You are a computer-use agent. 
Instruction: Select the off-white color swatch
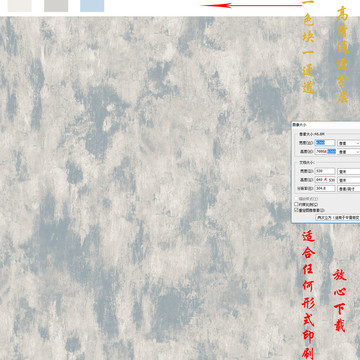(20, 6)
